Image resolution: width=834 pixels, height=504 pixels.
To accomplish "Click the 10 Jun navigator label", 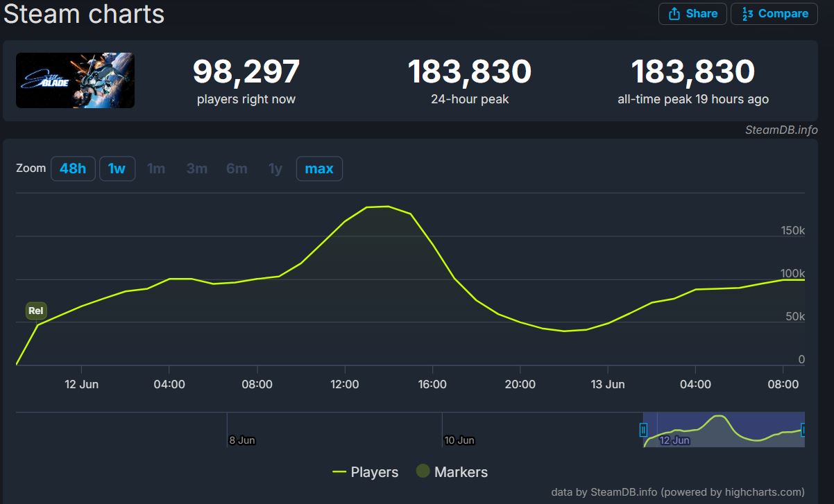I will (459, 440).
